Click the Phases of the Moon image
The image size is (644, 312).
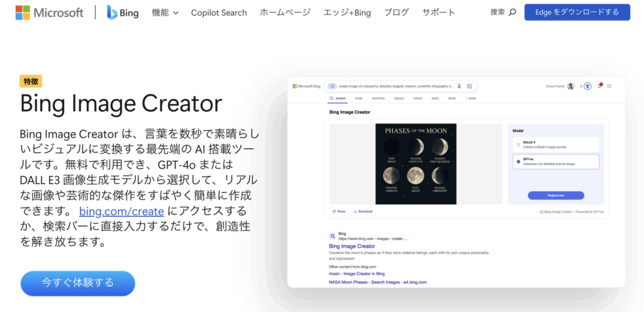pyautogui.click(x=416, y=164)
